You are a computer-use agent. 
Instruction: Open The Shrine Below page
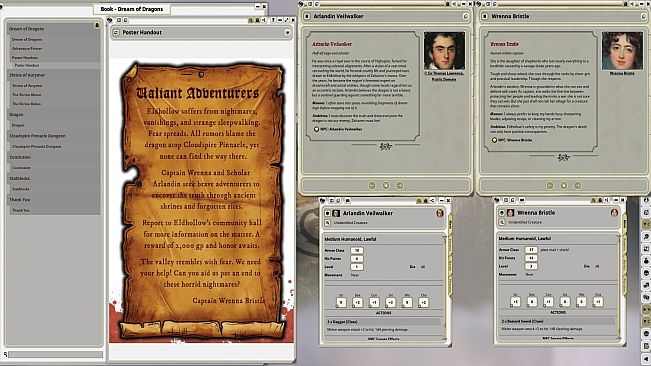(27, 104)
